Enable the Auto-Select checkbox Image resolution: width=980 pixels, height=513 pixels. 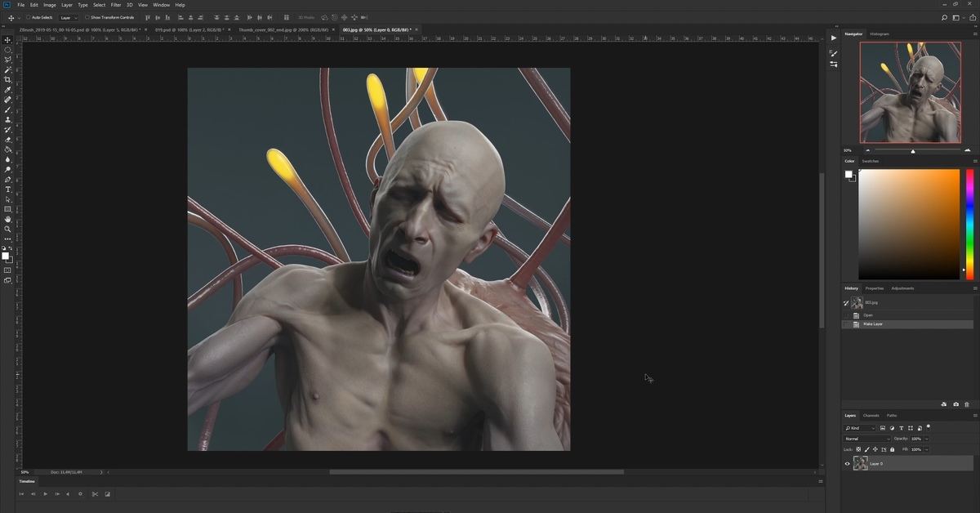[x=28, y=17]
